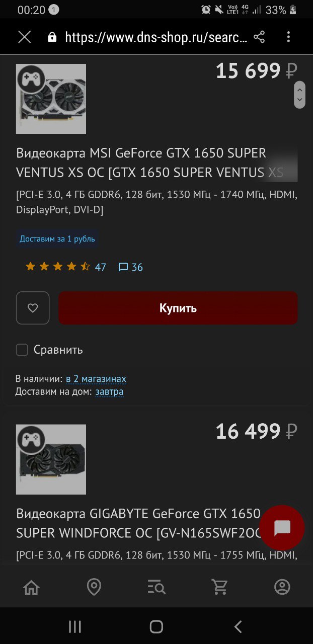This screenshot has width=313, height=644.
Task: Open the shopping cart icon
Action: pyautogui.click(x=219, y=587)
